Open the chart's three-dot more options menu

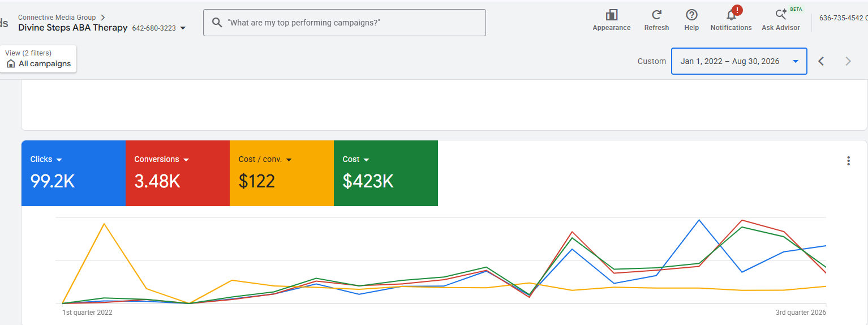pyautogui.click(x=848, y=161)
